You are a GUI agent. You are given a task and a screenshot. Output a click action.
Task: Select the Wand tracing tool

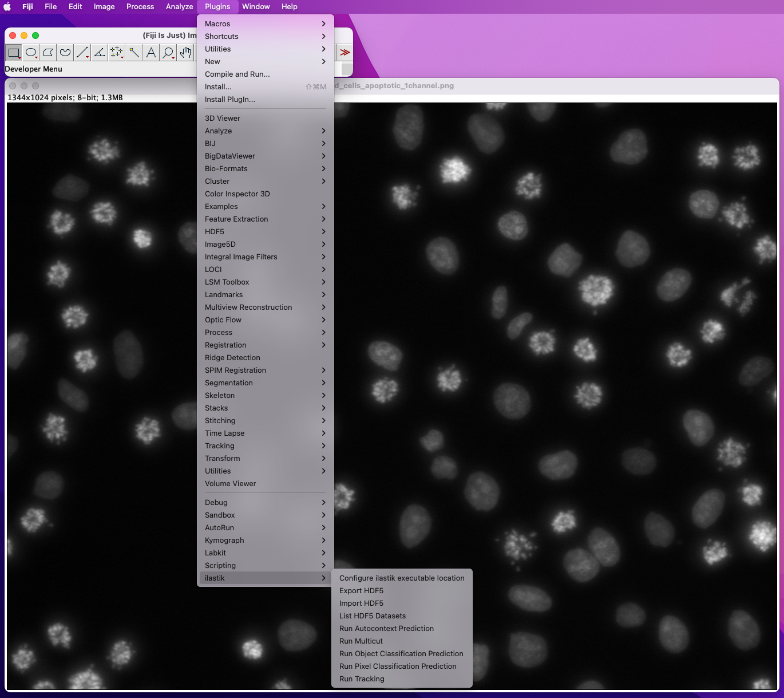pos(134,53)
